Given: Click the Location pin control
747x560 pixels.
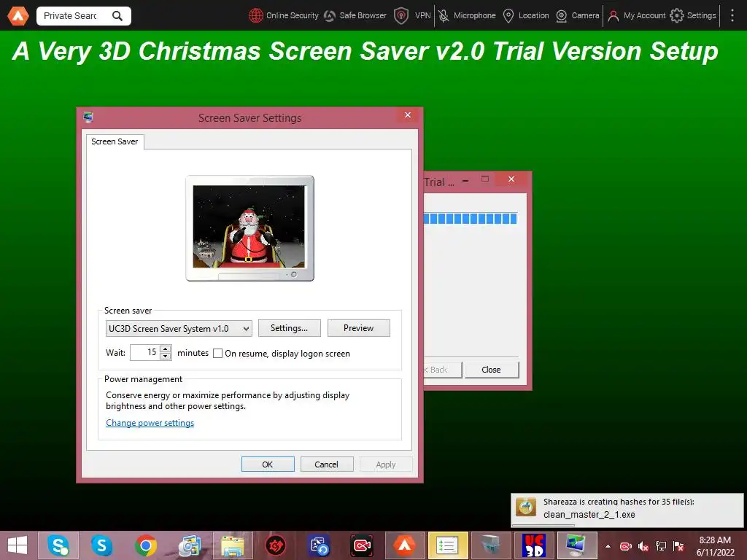Looking at the screenshot, I should click(508, 16).
